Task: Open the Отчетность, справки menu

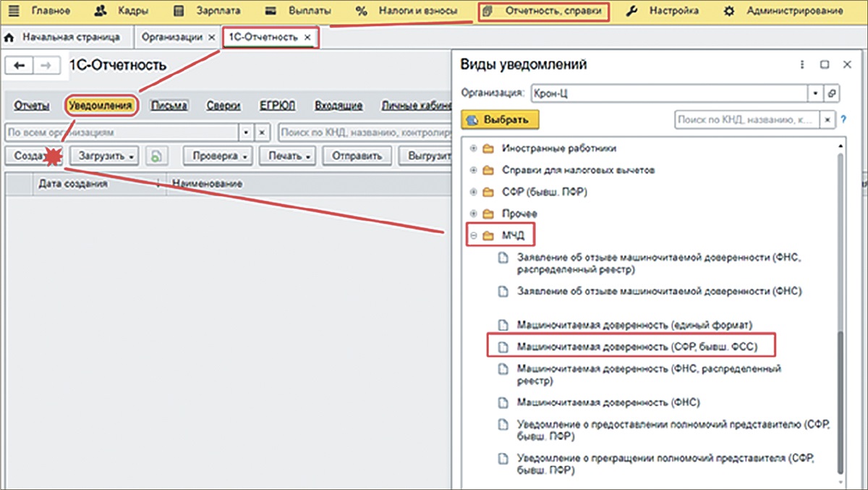Action: click(x=545, y=11)
